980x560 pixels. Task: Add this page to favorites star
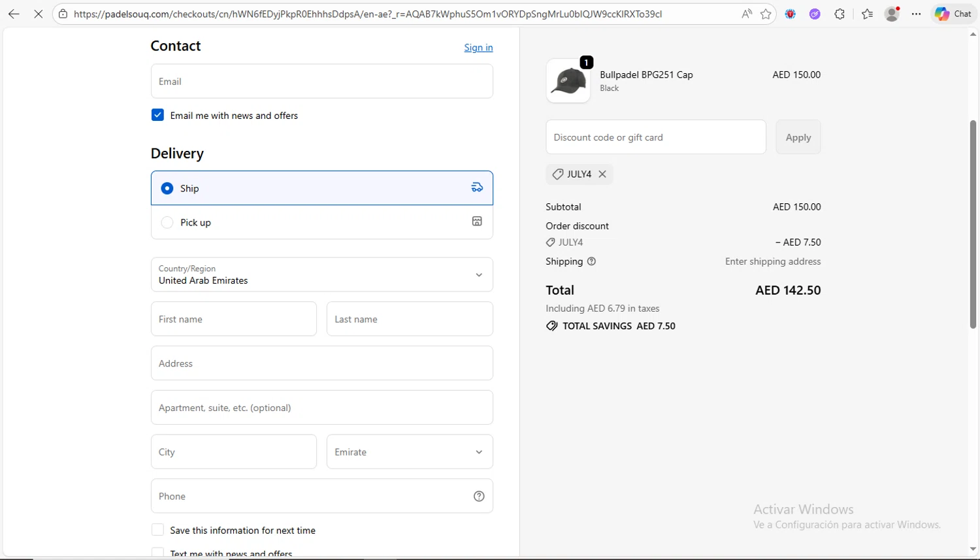[x=766, y=14]
